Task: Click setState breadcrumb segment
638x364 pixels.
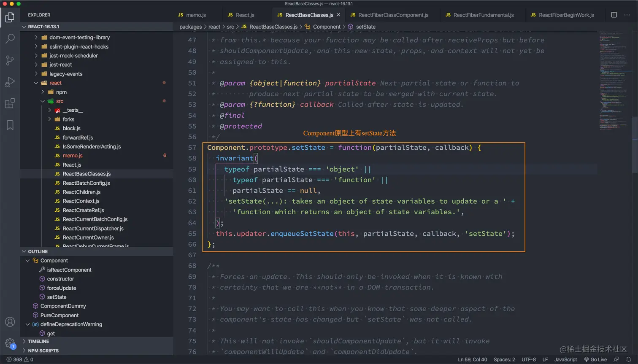Action: (x=365, y=27)
